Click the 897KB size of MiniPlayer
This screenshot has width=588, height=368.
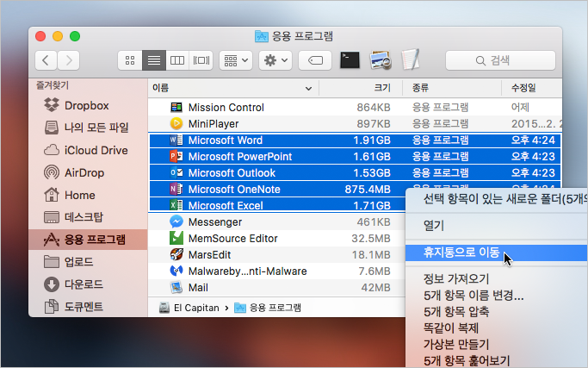click(374, 123)
